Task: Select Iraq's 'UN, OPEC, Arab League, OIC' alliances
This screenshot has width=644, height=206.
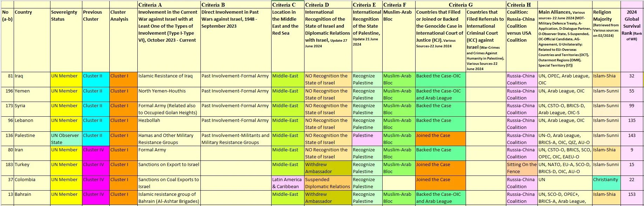Action: (565, 80)
